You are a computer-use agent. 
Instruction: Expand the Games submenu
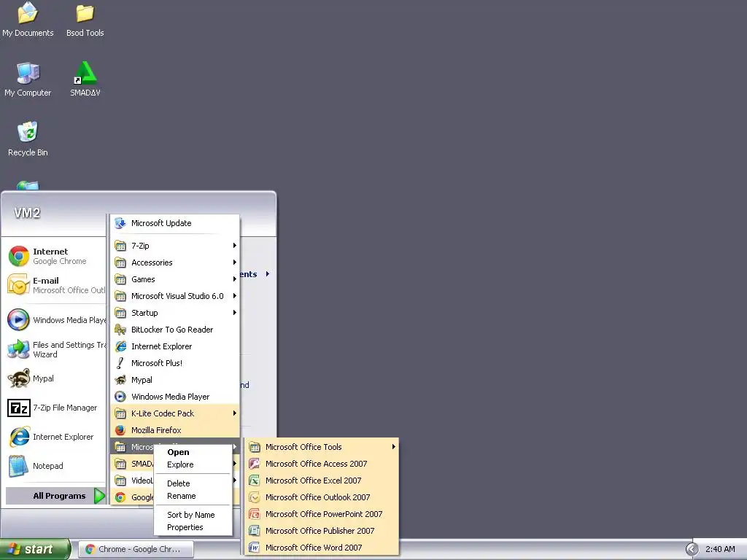[x=175, y=279]
